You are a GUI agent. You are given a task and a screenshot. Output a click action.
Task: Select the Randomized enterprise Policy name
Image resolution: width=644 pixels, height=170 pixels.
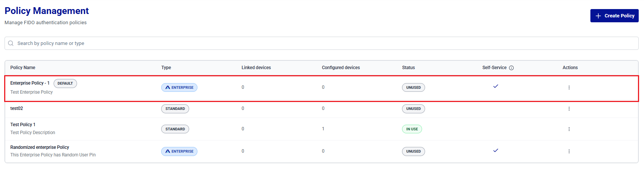pos(40,147)
